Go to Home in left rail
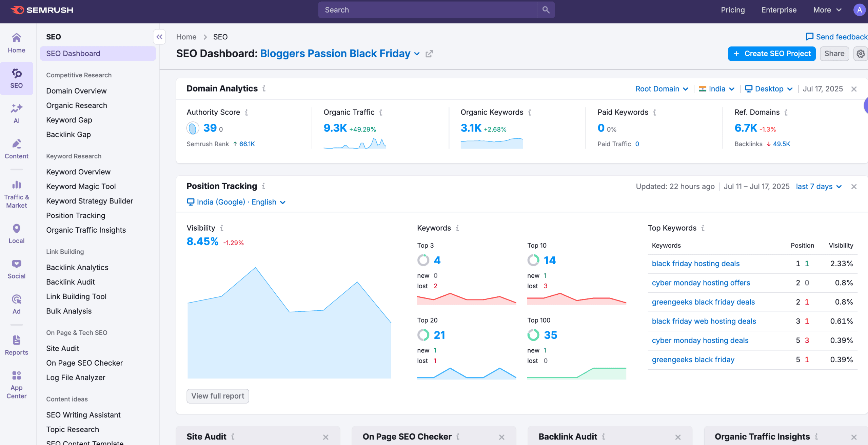 (x=17, y=43)
